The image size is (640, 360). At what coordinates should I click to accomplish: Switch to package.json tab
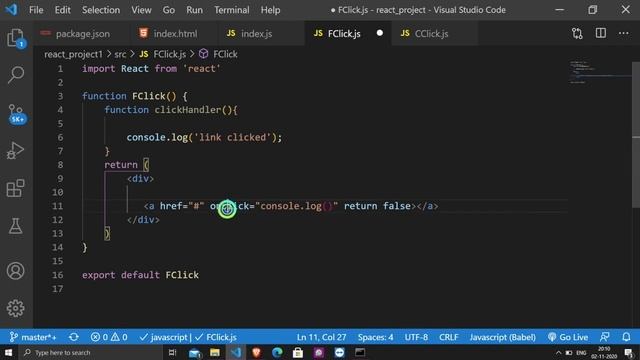click(82, 33)
